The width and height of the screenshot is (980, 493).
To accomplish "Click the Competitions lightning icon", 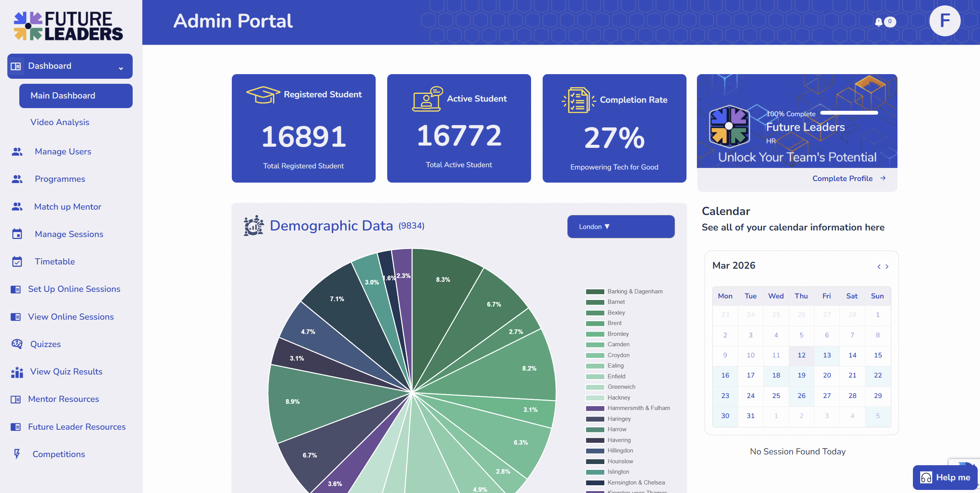I will pyautogui.click(x=17, y=454).
